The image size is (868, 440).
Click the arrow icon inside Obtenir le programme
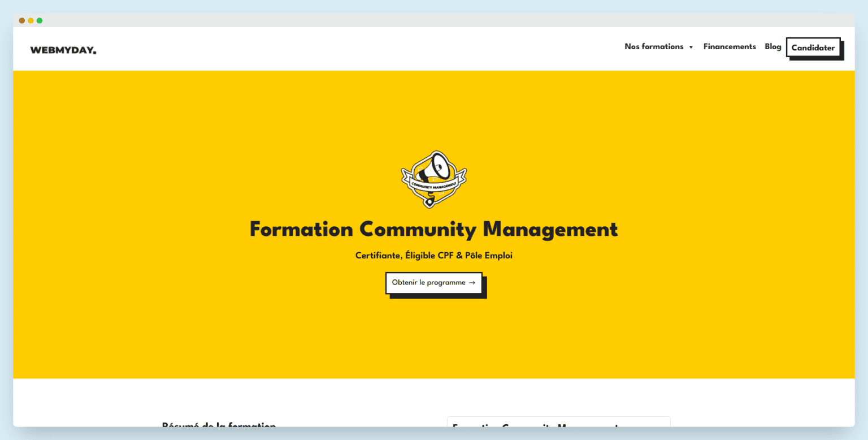pos(472,283)
